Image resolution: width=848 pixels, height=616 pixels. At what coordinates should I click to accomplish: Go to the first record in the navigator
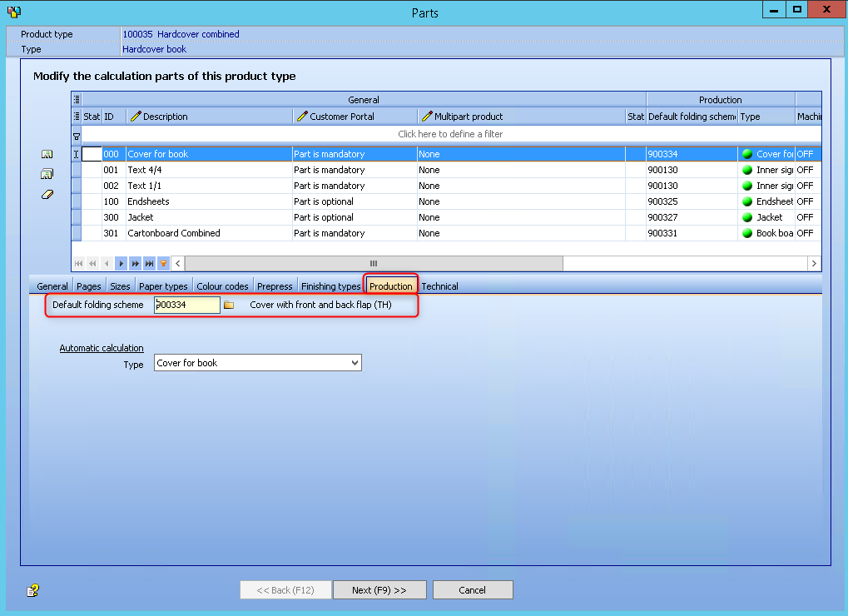coord(79,263)
